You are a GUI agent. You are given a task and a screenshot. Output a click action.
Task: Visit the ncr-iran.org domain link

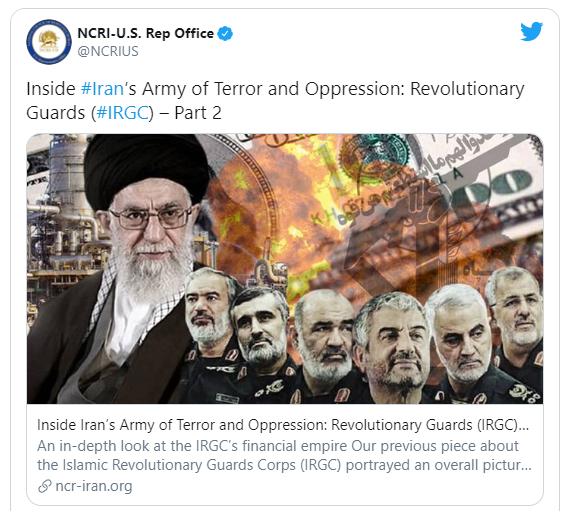click(x=93, y=486)
